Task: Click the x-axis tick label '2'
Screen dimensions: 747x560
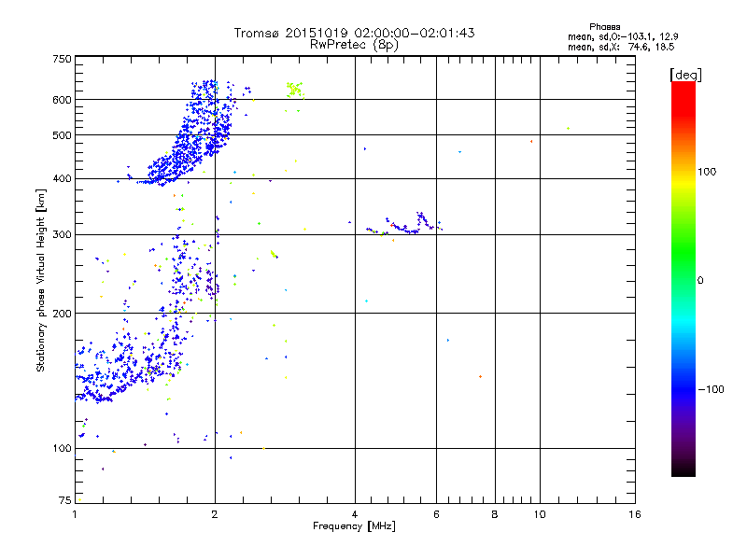Action: point(215,514)
